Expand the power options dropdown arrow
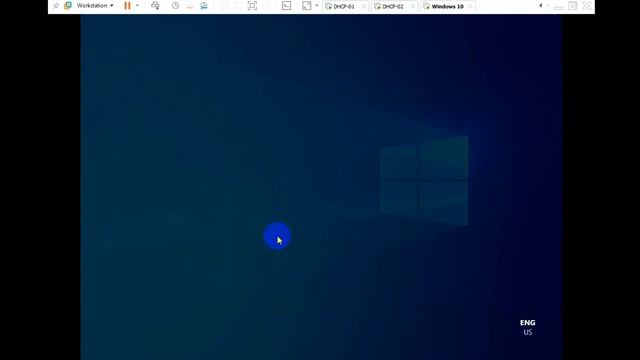 point(137,6)
